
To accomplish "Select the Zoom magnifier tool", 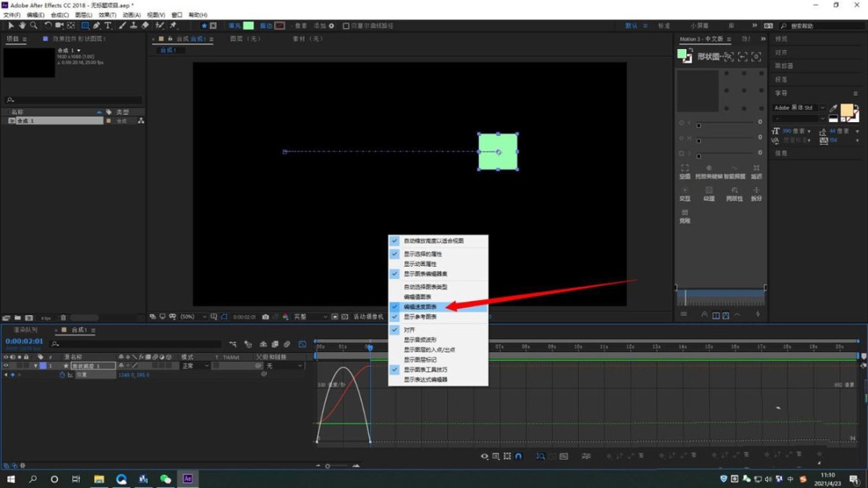I will pos(34,26).
